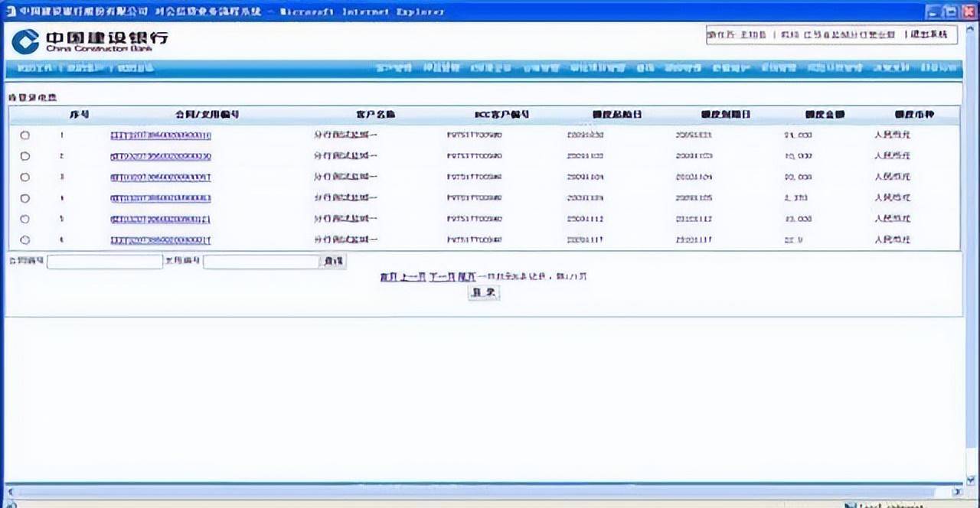Go to the previous page (上一页) link
Screen dimensions: 980x508
click(x=412, y=276)
